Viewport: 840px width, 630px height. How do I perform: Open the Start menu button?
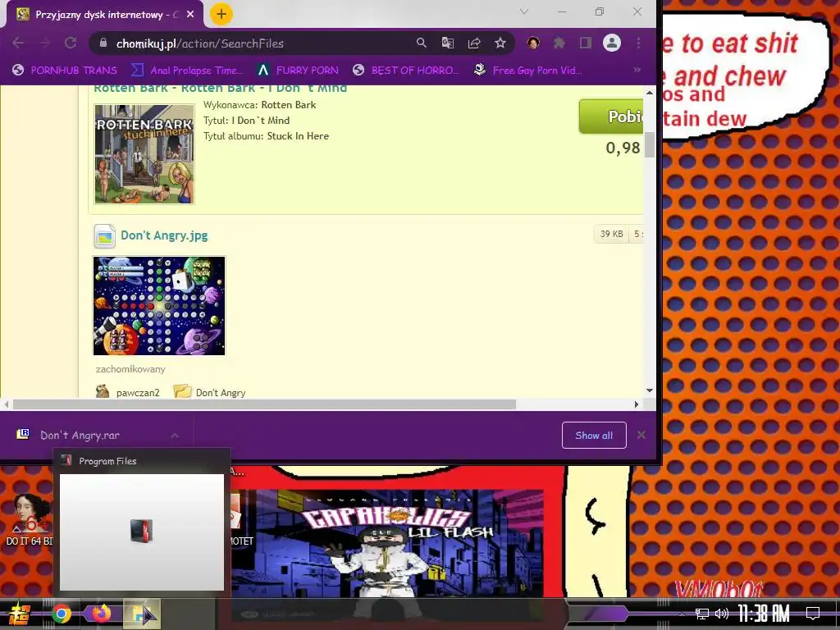pyautogui.click(x=19, y=614)
